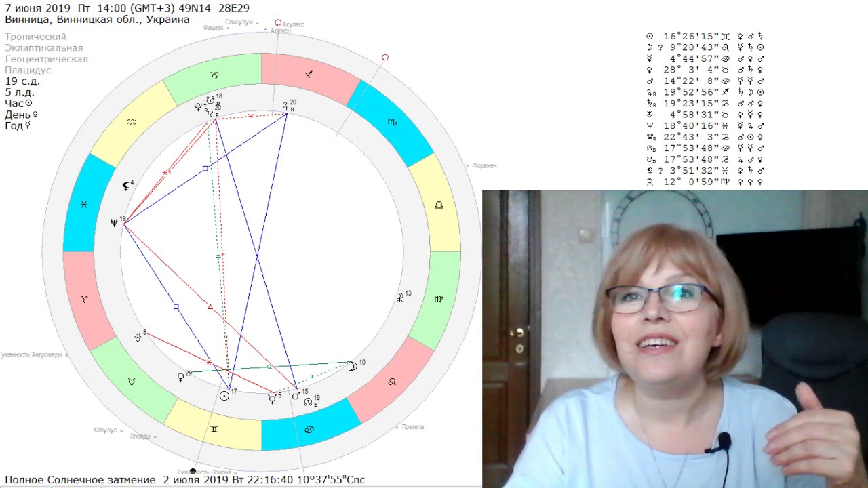Click the Neptune row 18°40'16" in table

(705, 126)
